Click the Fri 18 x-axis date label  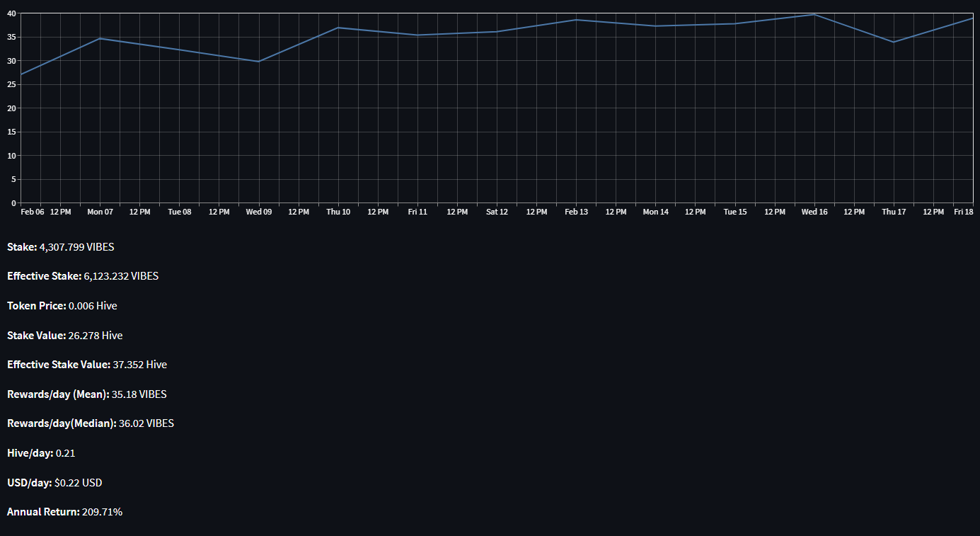point(963,212)
